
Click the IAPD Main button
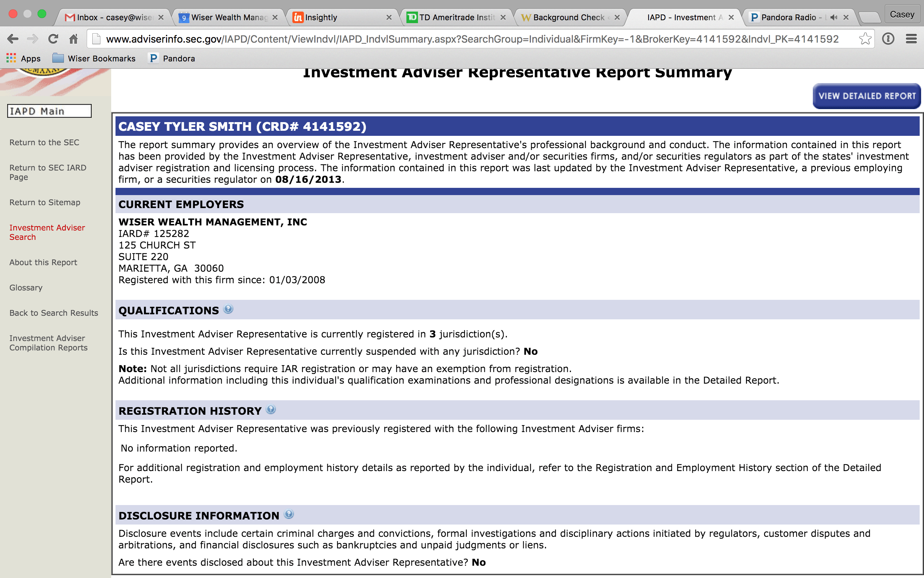(49, 111)
